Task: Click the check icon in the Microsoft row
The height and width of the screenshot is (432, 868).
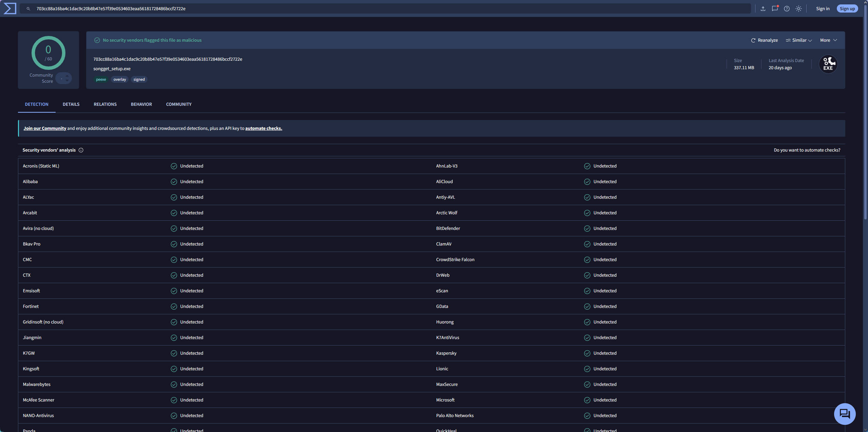Action: pos(587,400)
